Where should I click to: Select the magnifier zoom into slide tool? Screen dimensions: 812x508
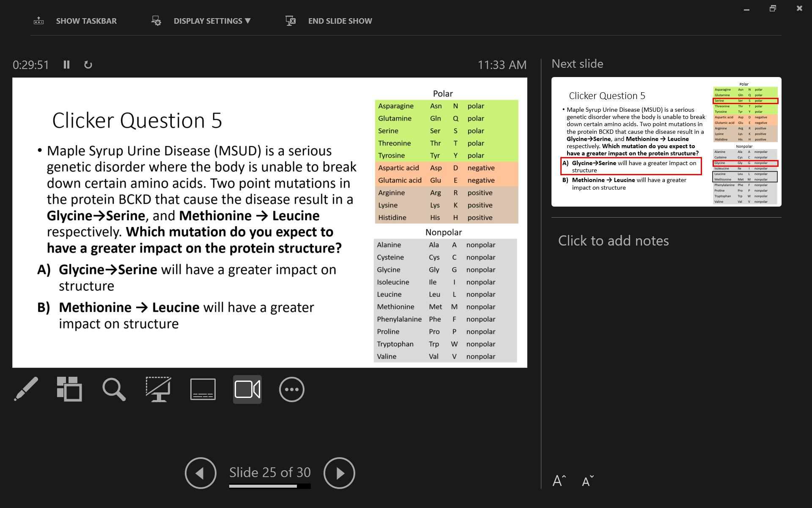114,389
